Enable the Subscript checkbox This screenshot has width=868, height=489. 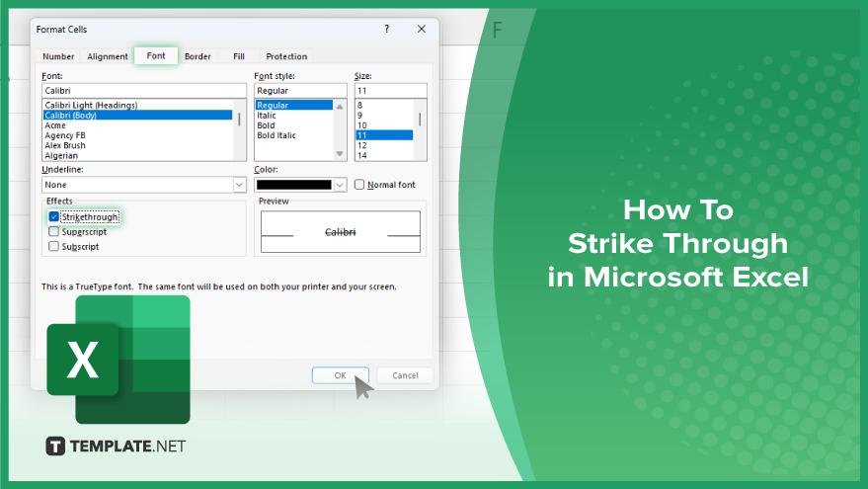tap(53, 246)
